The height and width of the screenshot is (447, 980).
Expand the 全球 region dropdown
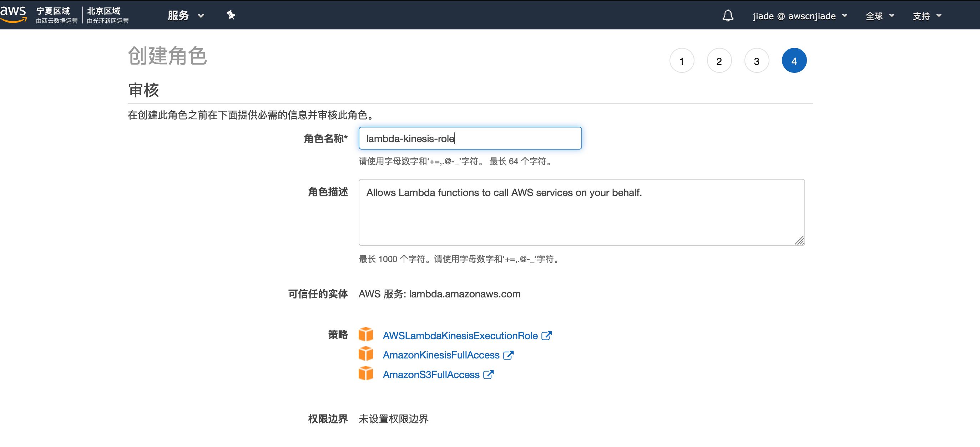[879, 16]
